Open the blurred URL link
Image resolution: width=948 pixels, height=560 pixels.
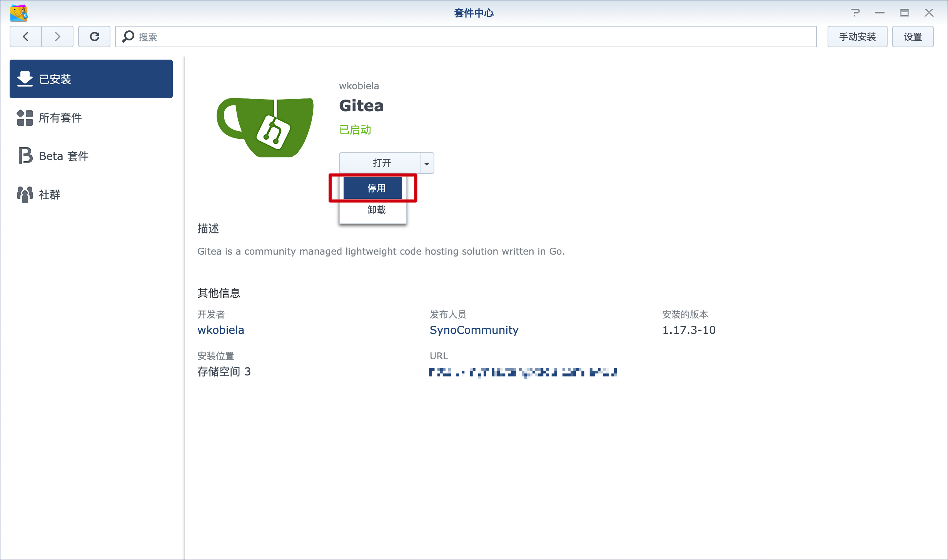(x=523, y=372)
